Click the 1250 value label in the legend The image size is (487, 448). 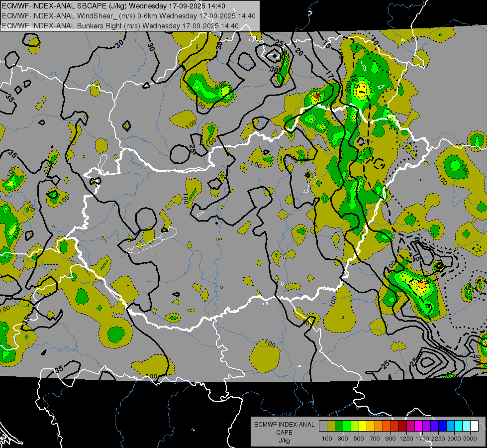[406, 439]
